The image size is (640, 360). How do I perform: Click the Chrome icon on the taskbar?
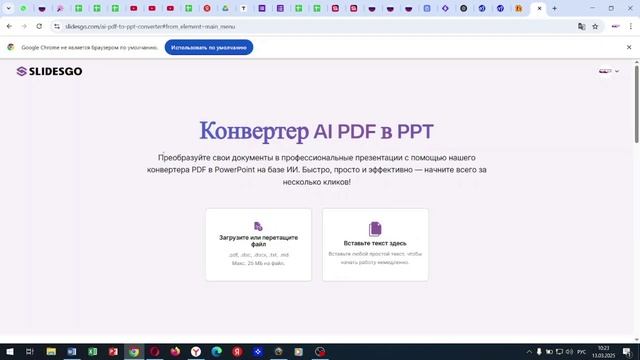[134, 351]
